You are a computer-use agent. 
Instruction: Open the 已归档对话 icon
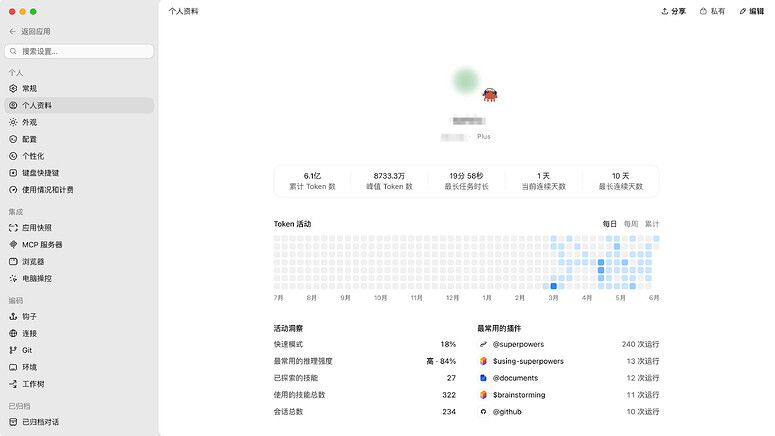(x=13, y=422)
